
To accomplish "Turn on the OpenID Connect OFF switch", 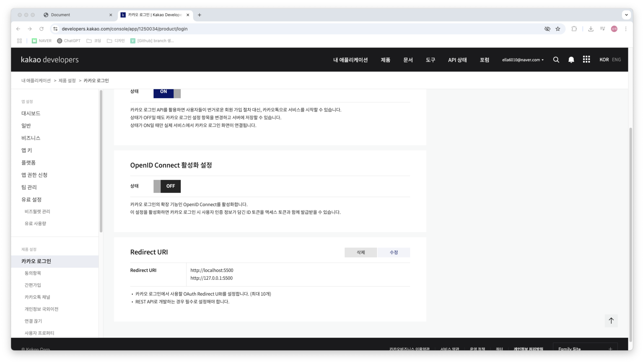I will [167, 186].
